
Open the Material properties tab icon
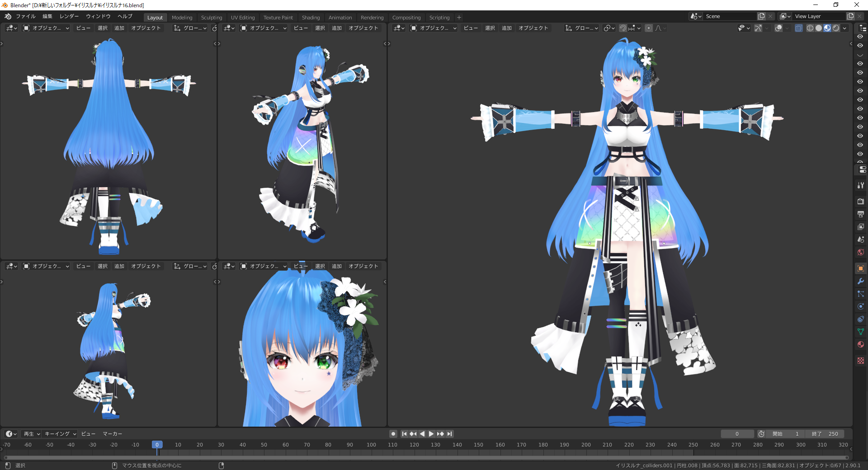point(860,344)
